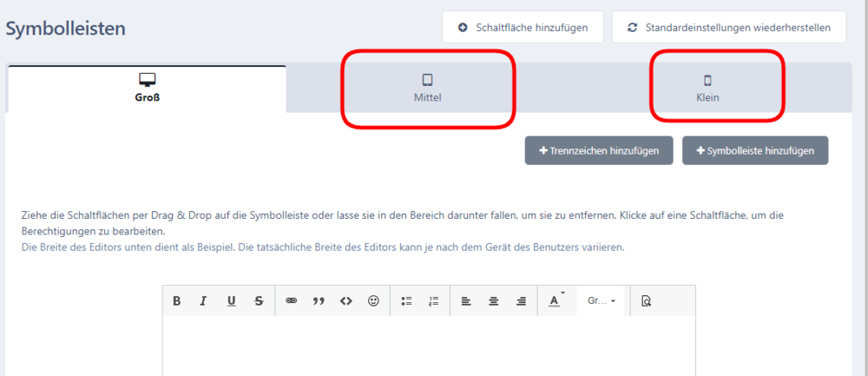Click the code brackets icon
Viewport: 868px width, 376px height.
[345, 301]
